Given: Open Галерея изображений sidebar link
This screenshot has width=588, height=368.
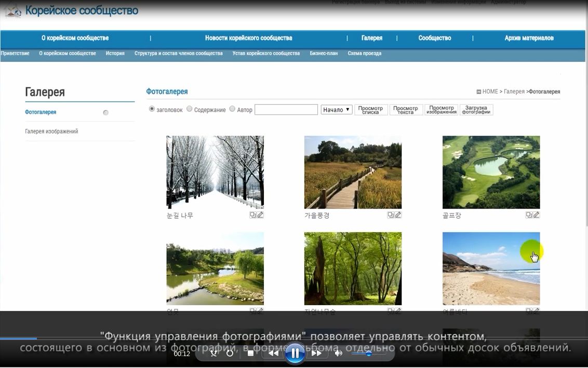Looking at the screenshot, I should pos(51,131).
